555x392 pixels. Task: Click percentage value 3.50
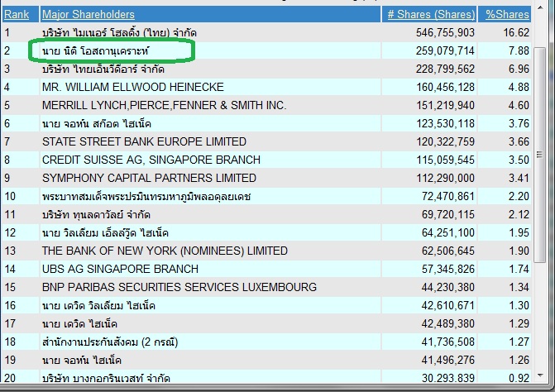pyautogui.click(x=519, y=160)
